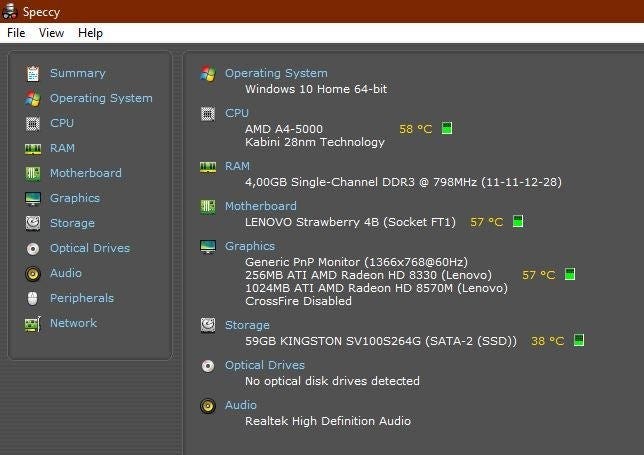Click the CPU chip icon in sidebar
644x455 pixels.
33,123
